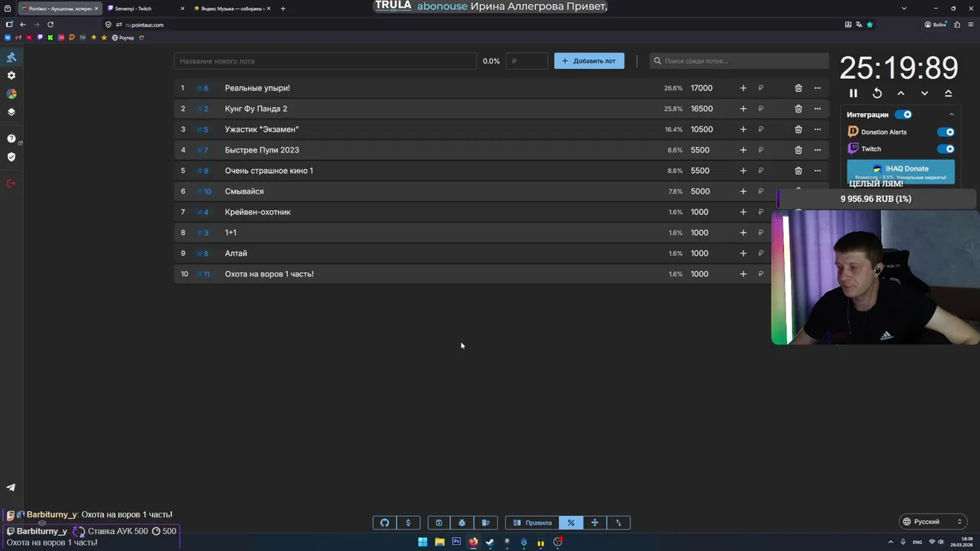980x551 pixels.
Task: Toggle percent display button in bottom toolbar
Action: [570, 523]
